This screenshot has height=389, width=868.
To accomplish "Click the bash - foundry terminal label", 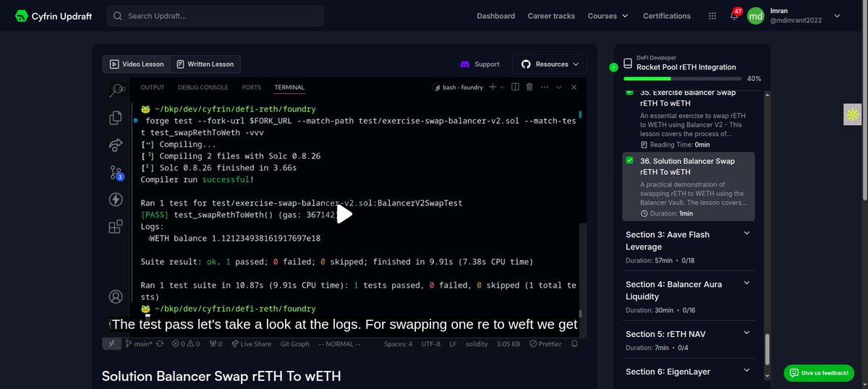I will (456, 87).
